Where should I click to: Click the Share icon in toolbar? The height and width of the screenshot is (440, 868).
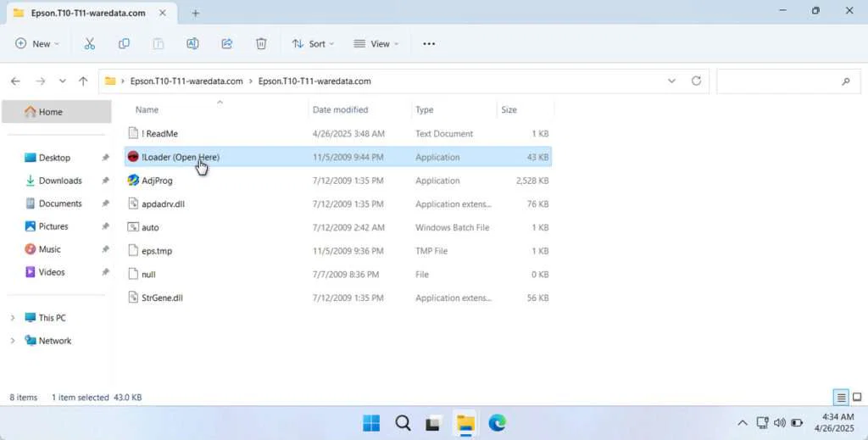coord(227,44)
